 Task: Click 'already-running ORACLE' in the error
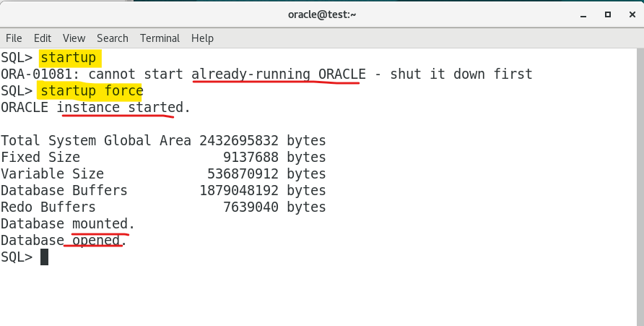[x=279, y=74]
